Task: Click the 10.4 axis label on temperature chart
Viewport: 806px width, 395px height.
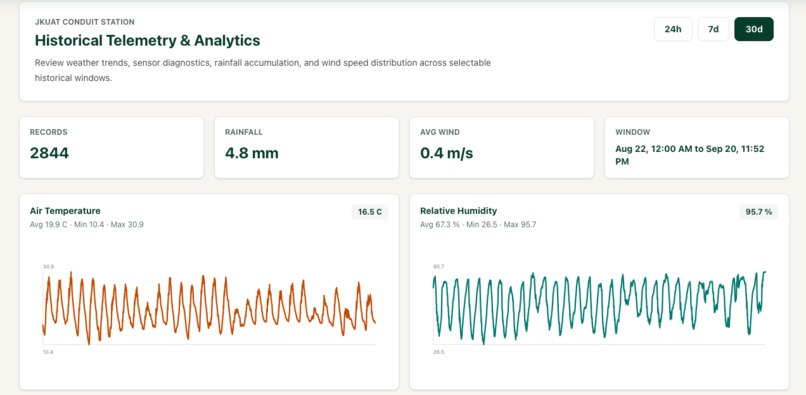Action: click(x=48, y=352)
